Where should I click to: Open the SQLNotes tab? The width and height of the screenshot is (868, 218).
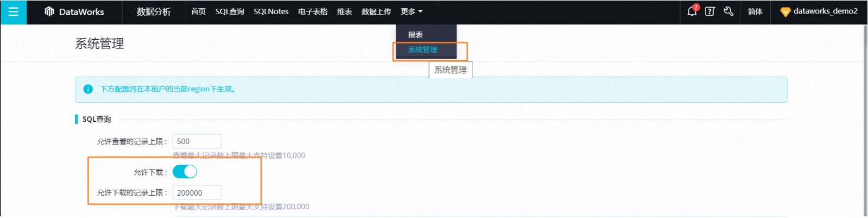271,11
